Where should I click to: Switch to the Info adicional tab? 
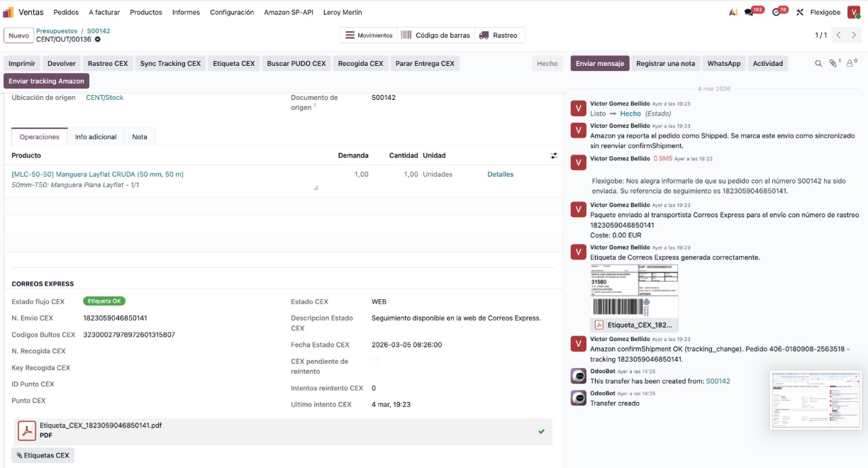click(x=96, y=137)
